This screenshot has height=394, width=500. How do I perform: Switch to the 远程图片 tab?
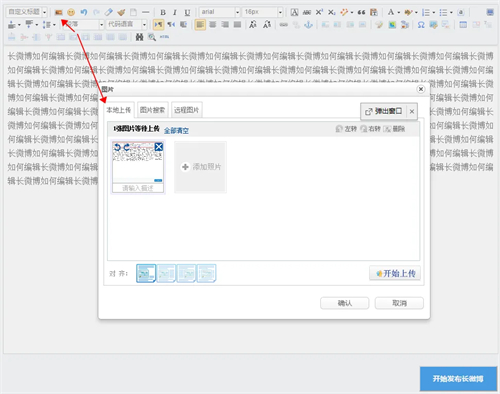tap(187, 110)
